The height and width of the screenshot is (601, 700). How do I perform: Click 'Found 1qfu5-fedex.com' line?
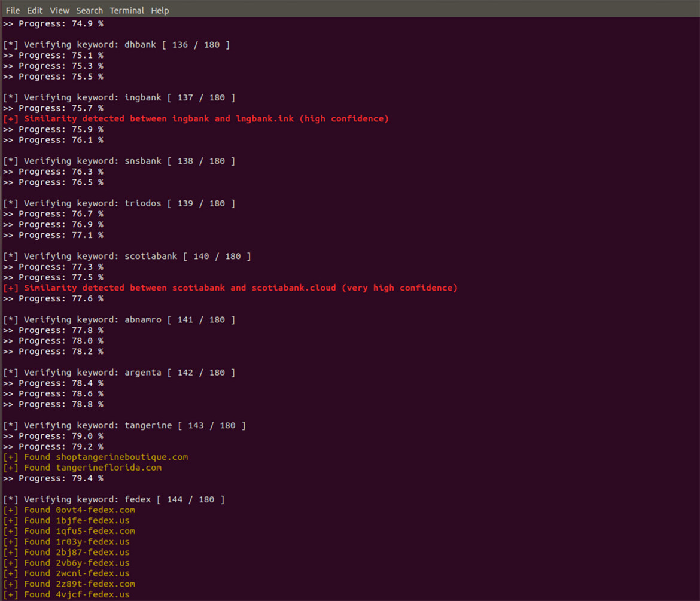coord(69,531)
